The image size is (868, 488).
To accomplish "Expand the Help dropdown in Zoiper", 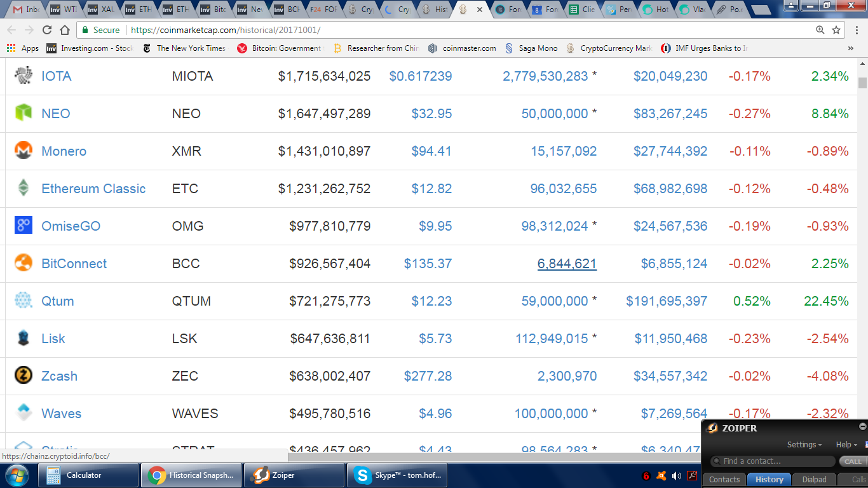I will 846,445.
